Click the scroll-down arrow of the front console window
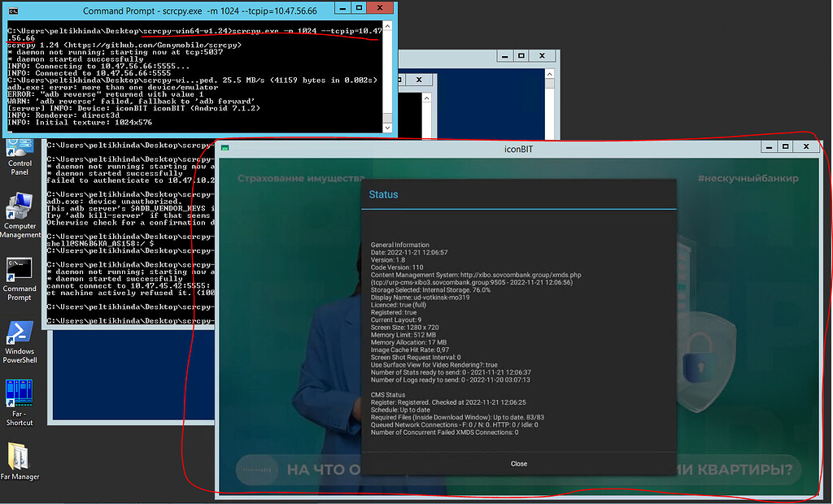This screenshot has height=504, width=833. (x=389, y=127)
